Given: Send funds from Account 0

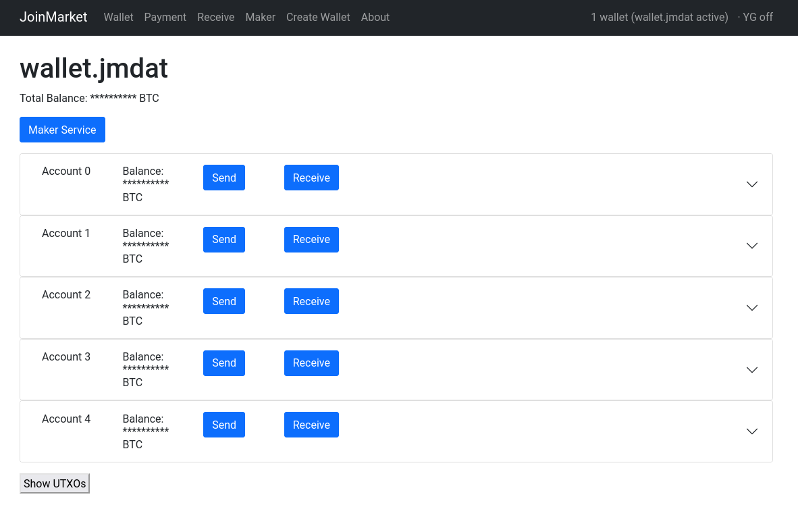Looking at the screenshot, I should [223, 178].
